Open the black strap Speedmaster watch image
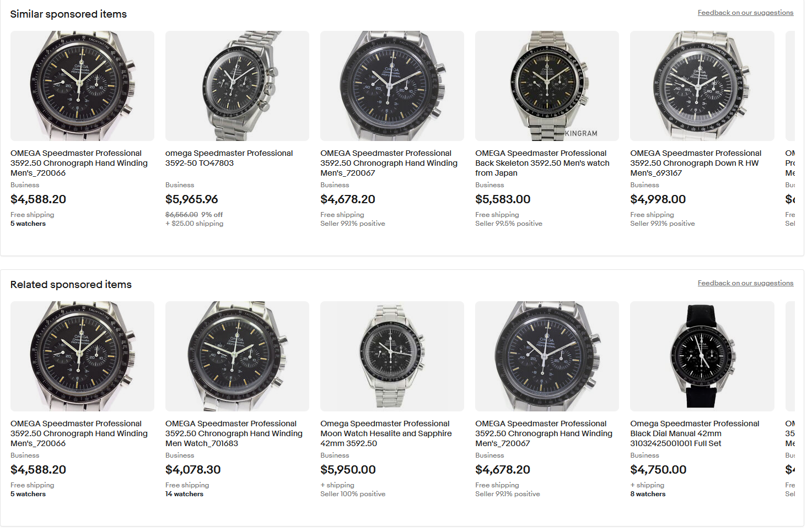Screen dimensions: 807x532 (x=702, y=356)
